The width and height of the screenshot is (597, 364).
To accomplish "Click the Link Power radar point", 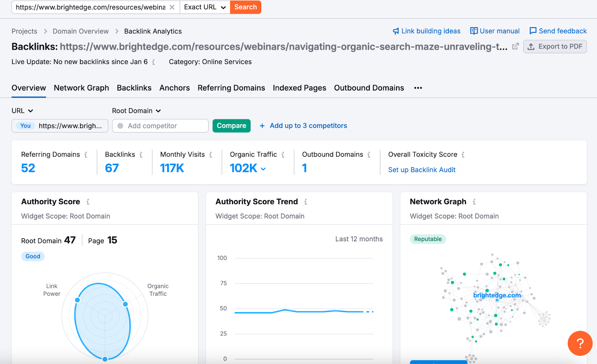I will 78,300.
